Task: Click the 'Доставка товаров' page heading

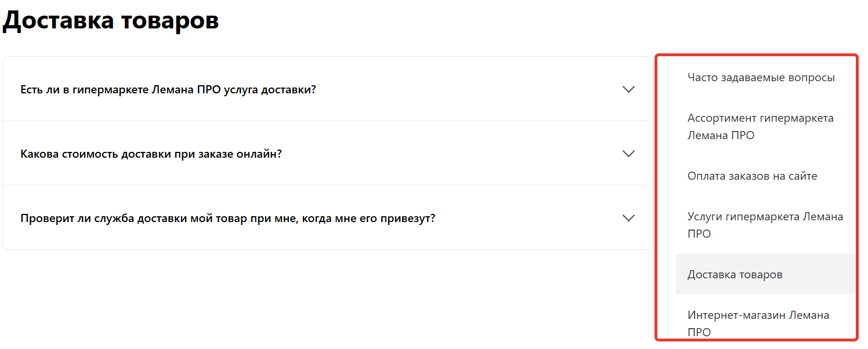Action: tap(111, 21)
